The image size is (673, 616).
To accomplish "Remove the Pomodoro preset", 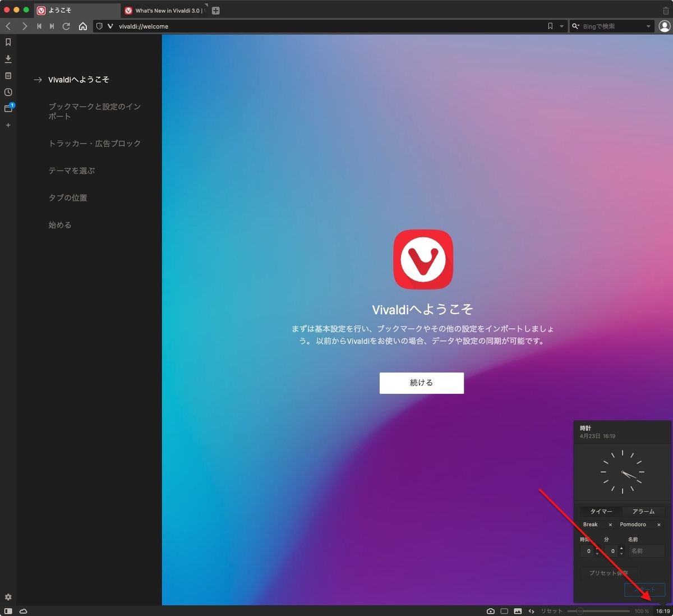I will coord(658,525).
